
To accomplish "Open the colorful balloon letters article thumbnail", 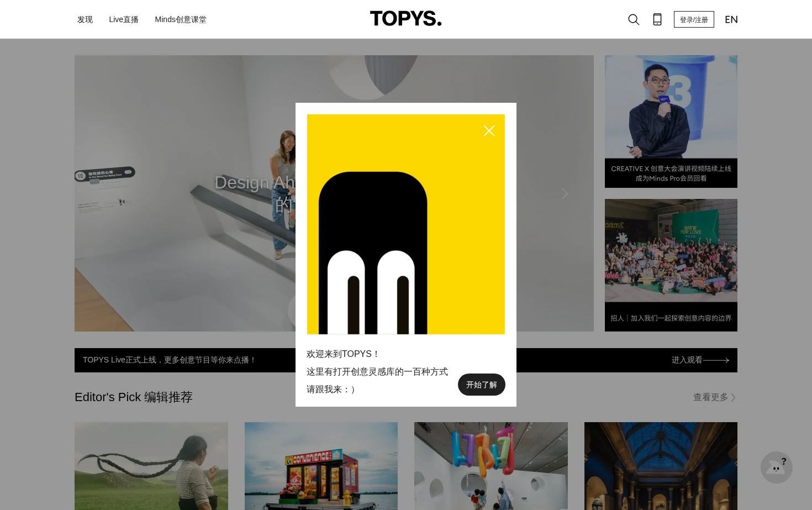I will 491,466.
